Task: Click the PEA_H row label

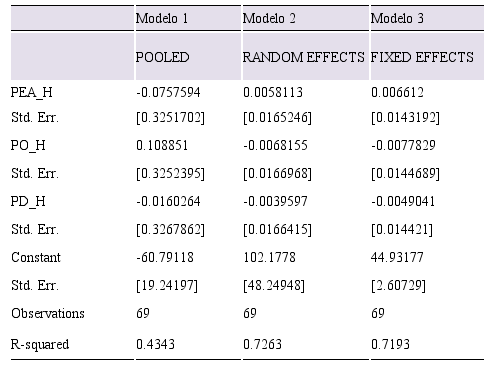Action: (32, 92)
